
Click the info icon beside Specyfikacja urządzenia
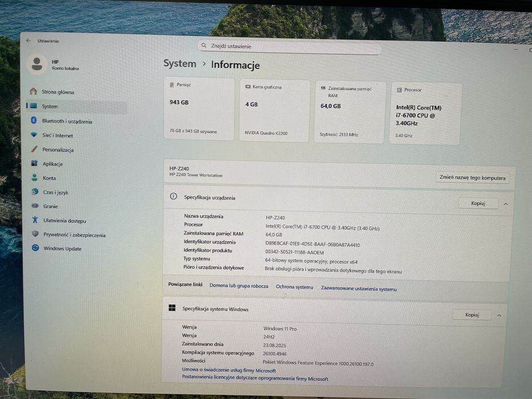click(x=173, y=196)
